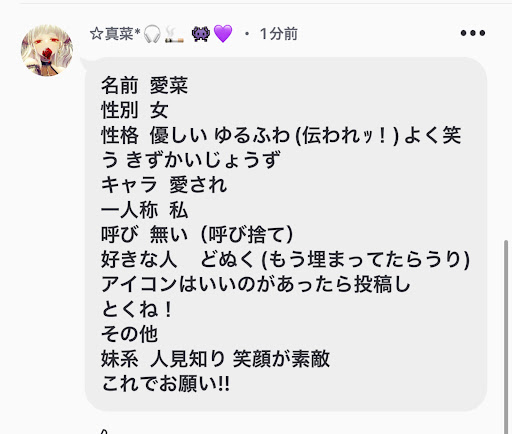Click the アイコンはいいのがあったら投稿し line
Viewport: 512px width, 434px height.
(256, 284)
